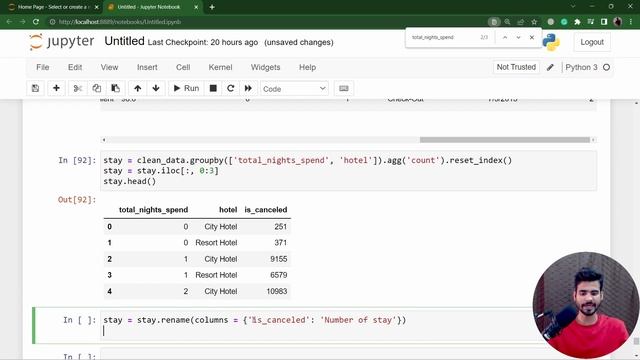The width and height of the screenshot is (640, 360).
Task: Open the Edit menu
Action: 75,67
